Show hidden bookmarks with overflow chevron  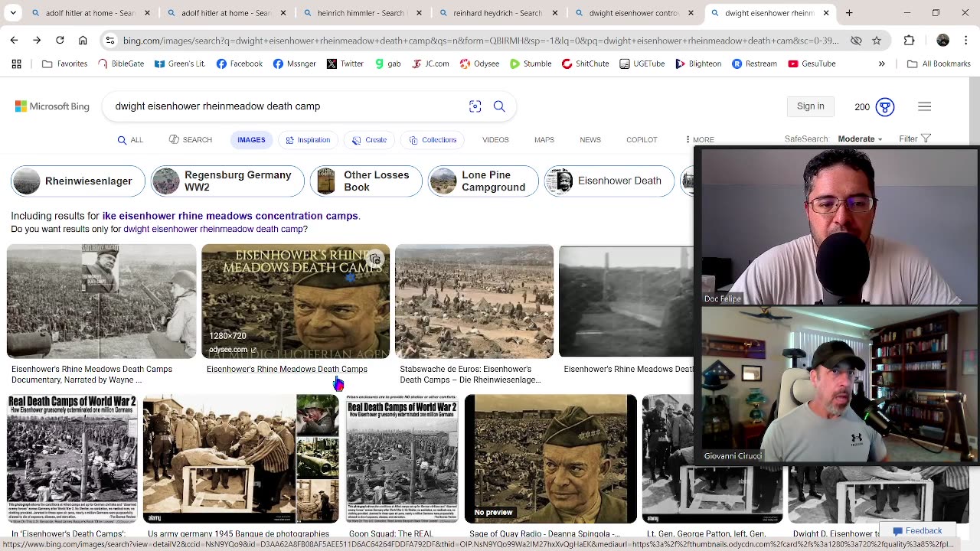click(x=881, y=64)
